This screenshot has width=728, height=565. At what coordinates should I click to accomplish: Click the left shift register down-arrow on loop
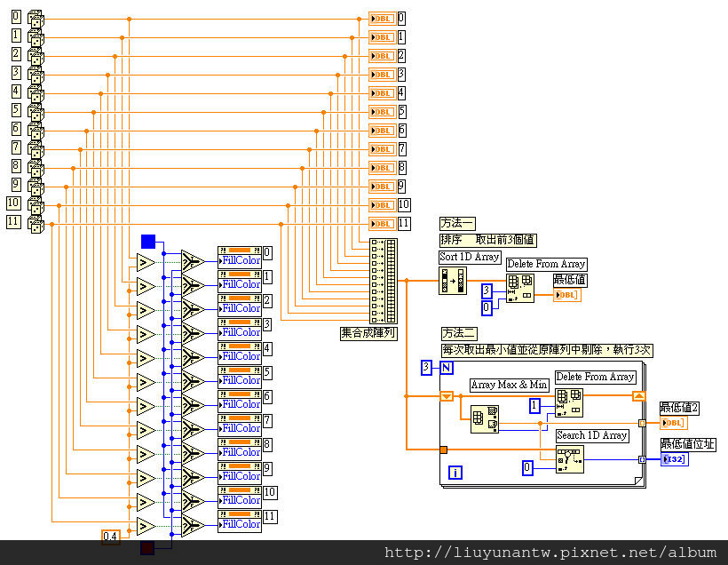click(447, 396)
